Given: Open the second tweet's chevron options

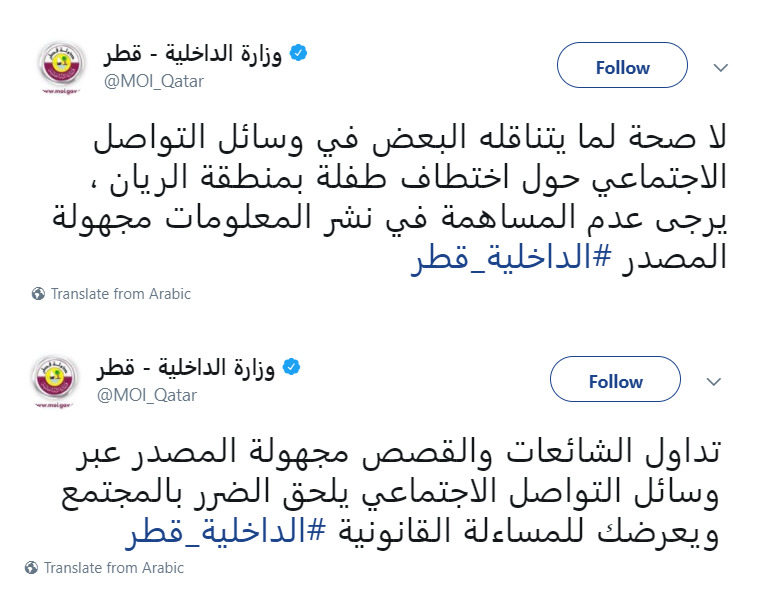Looking at the screenshot, I should (x=714, y=381).
